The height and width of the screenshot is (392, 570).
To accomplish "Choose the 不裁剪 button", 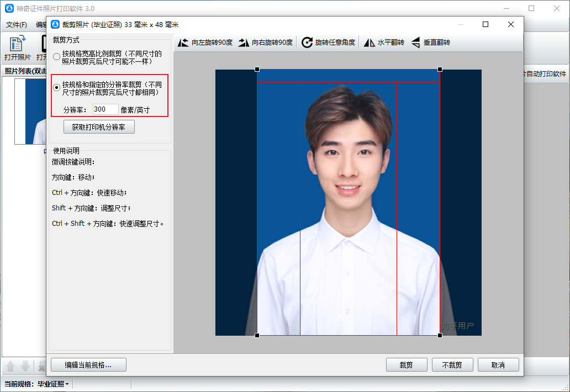I will [x=452, y=364].
